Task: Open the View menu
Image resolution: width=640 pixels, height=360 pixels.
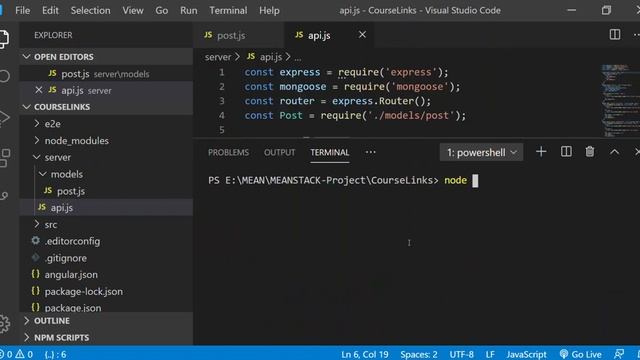Action: pyautogui.click(x=133, y=10)
